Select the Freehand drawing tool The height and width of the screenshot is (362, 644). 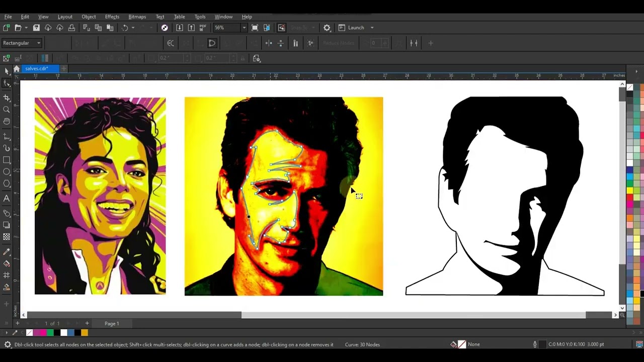click(x=7, y=136)
